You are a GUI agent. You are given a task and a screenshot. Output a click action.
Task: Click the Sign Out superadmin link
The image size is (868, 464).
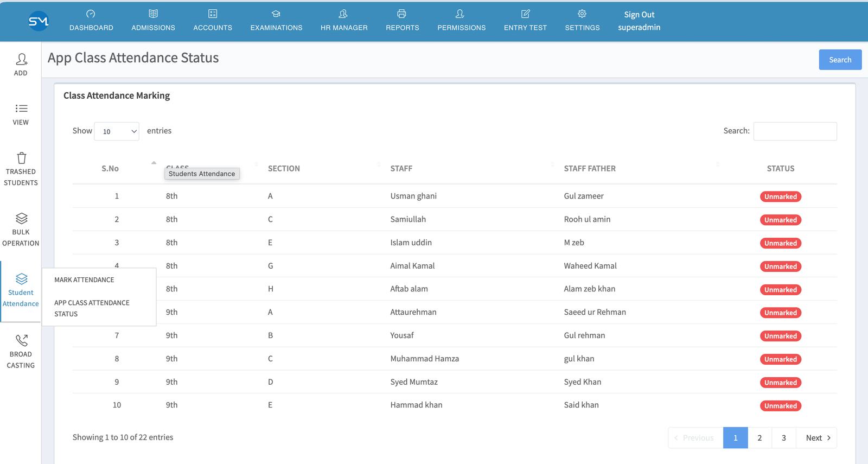tap(639, 21)
